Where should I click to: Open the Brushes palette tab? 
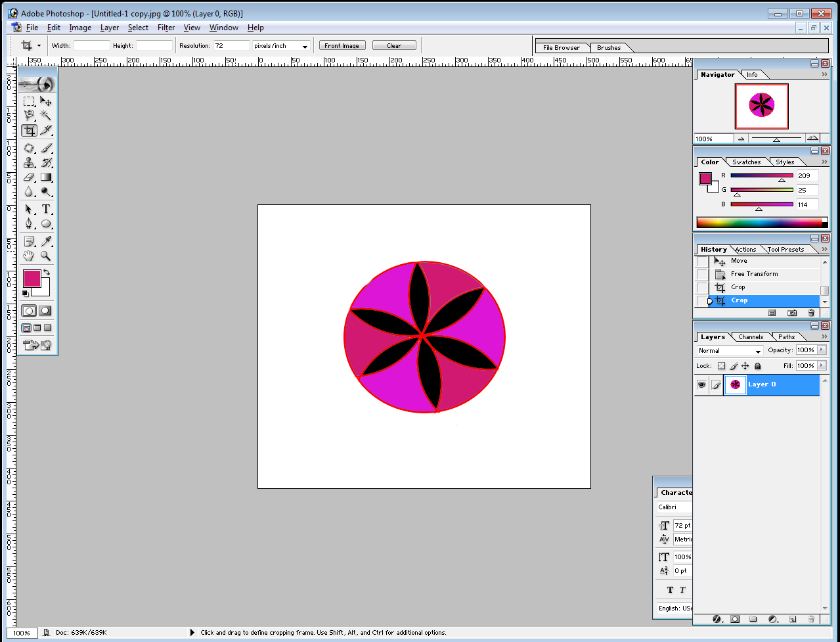point(609,48)
